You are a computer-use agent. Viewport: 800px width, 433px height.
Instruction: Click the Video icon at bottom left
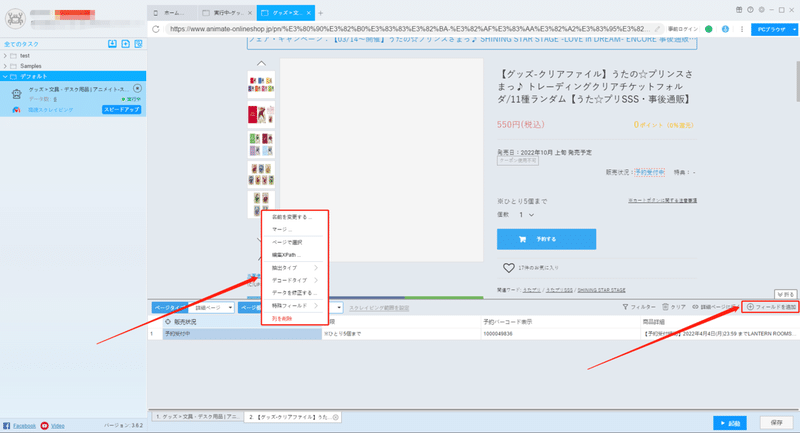[x=44, y=425]
